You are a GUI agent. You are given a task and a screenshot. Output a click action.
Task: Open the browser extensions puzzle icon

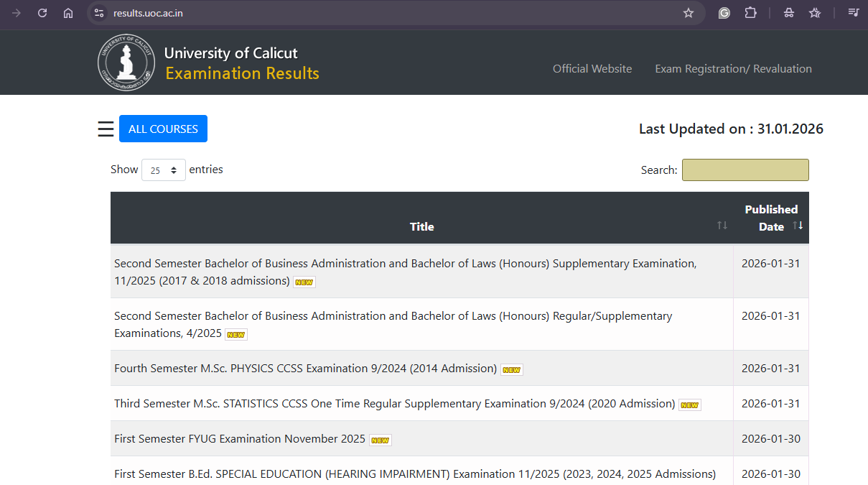750,13
